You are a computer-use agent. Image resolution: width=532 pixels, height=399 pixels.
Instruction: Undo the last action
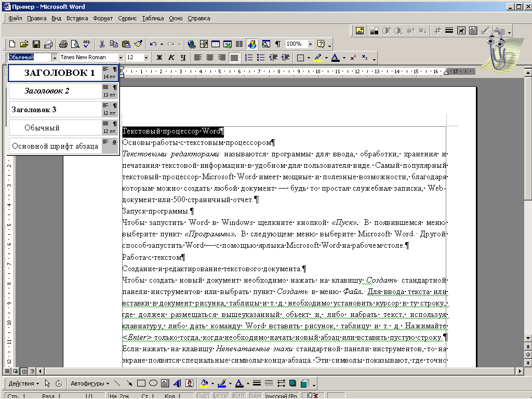[153, 44]
